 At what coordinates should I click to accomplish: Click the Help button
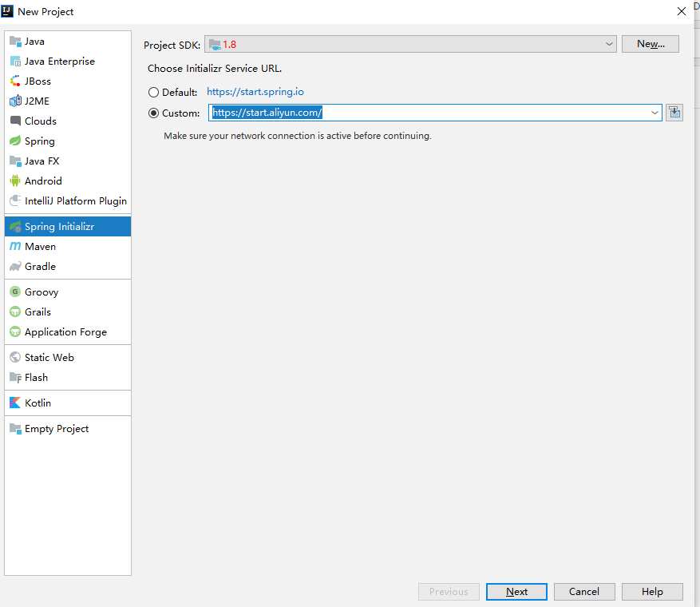pyautogui.click(x=652, y=592)
